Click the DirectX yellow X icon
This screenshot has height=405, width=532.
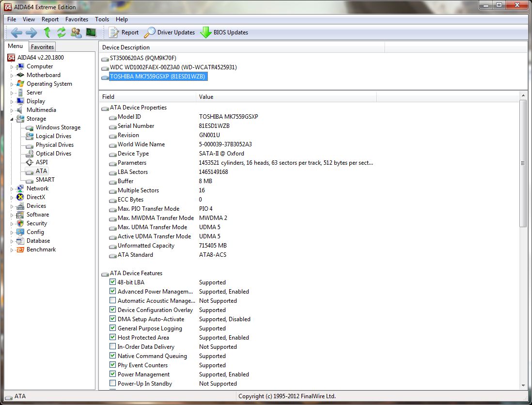[x=20, y=197]
